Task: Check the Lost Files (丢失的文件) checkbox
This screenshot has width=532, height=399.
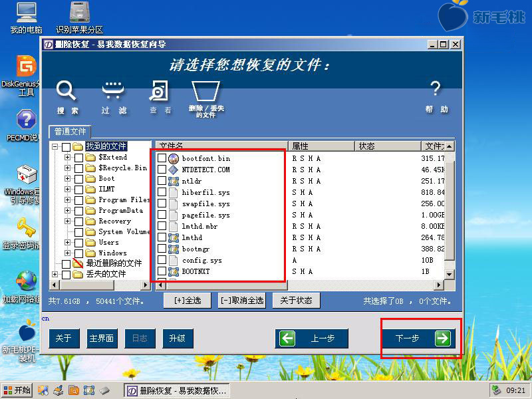Action: pos(66,275)
